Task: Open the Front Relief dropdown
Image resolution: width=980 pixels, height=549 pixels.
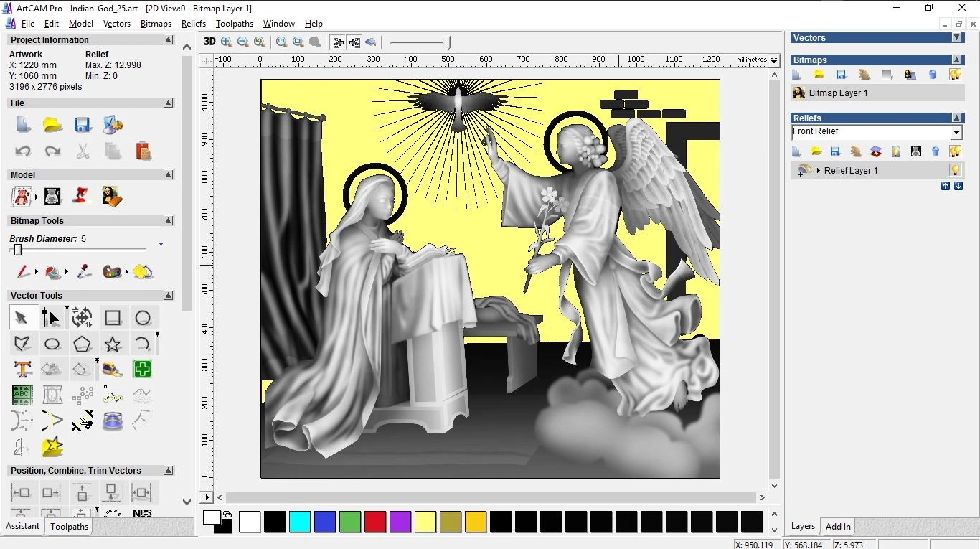Action: pyautogui.click(x=956, y=133)
